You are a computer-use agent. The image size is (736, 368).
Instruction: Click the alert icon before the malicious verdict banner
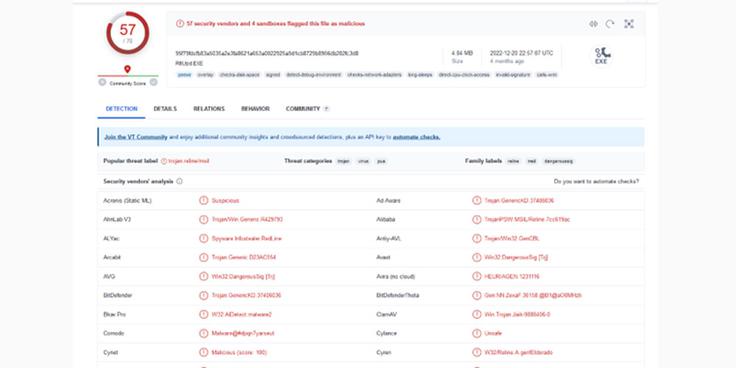180,23
